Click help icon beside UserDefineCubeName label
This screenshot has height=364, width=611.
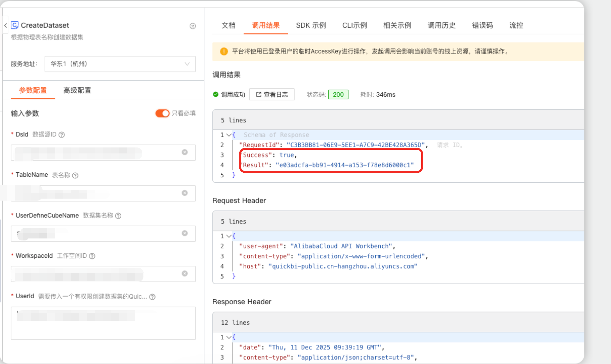coord(118,216)
